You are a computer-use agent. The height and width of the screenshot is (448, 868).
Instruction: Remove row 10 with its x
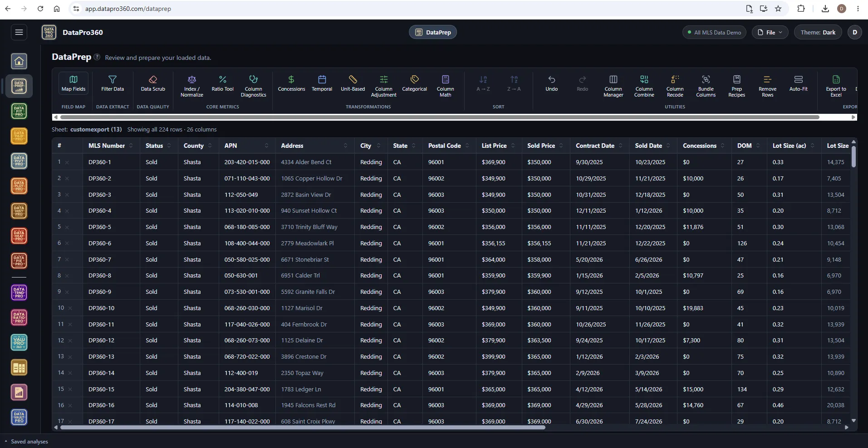[x=70, y=308]
